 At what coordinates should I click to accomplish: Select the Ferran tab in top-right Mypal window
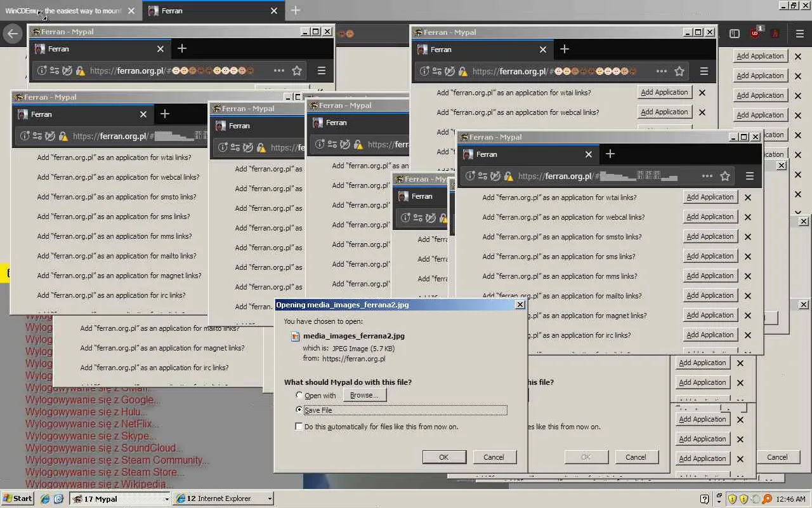482,50
